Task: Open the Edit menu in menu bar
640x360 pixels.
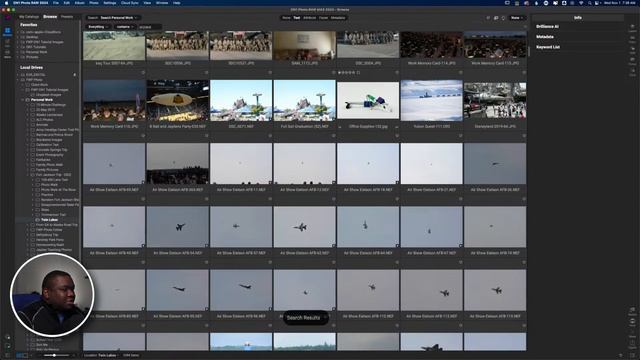Action: (x=67, y=3)
